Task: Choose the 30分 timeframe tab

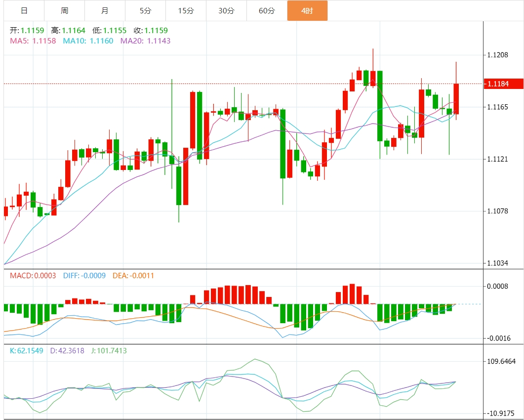Action: [226, 11]
